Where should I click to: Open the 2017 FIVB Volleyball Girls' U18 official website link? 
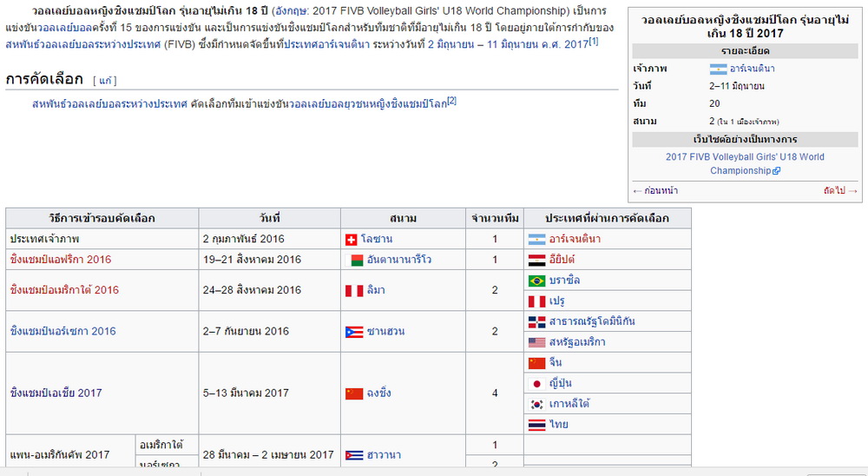[x=745, y=163]
